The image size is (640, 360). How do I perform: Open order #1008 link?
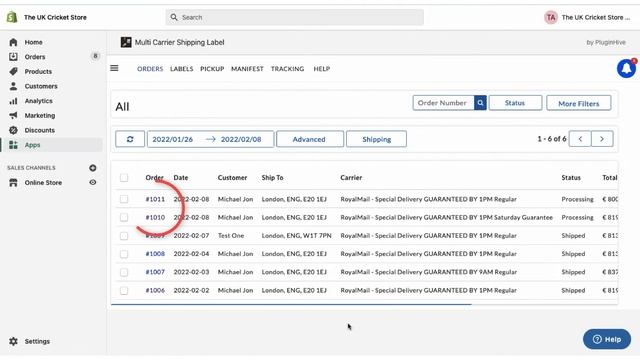(x=155, y=254)
